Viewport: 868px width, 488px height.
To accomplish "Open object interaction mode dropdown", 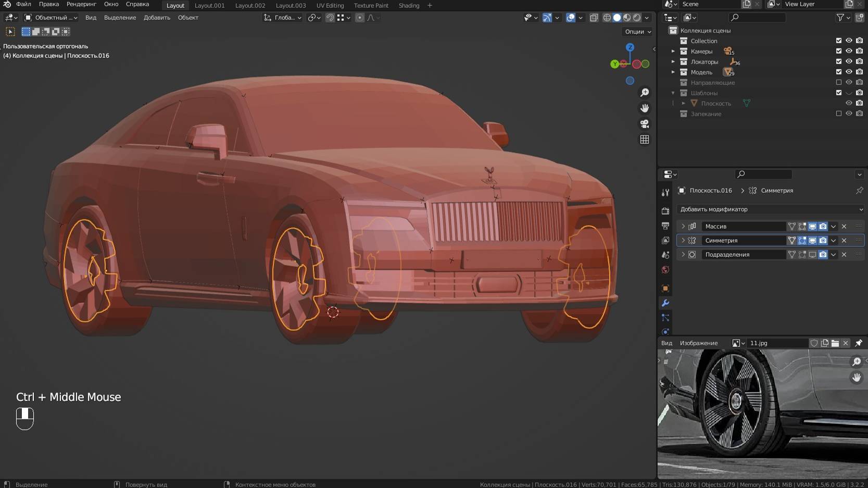I will coord(51,17).
